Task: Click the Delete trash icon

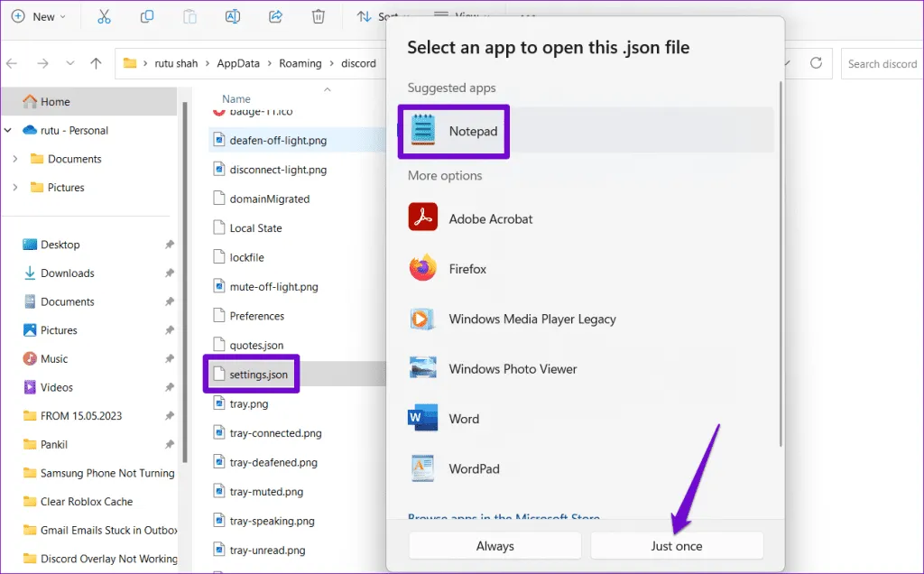Action: point(318,16)
